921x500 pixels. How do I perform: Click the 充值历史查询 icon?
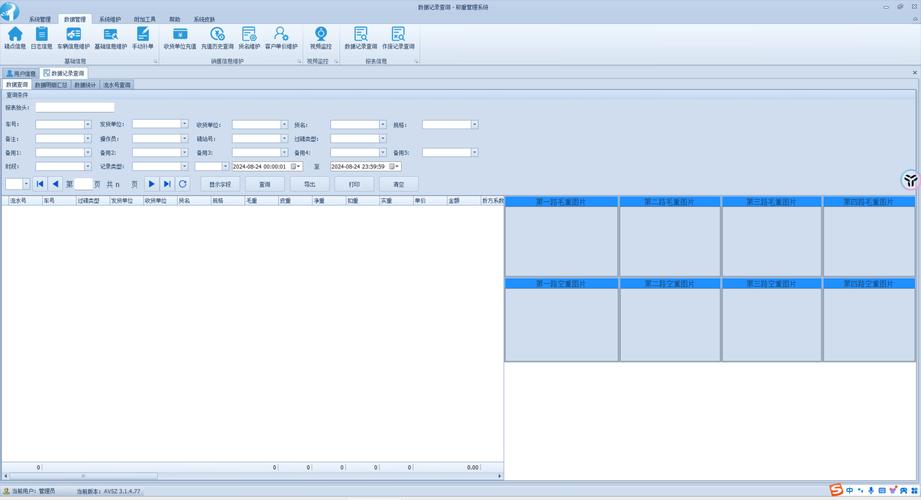coord(217,38)
